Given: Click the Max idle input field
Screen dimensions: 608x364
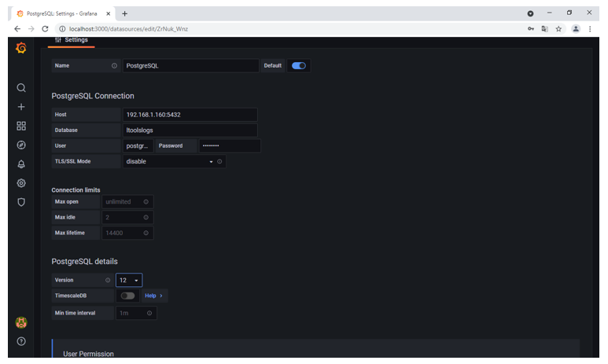Looking at the screenshot, I should click(127, 218).
